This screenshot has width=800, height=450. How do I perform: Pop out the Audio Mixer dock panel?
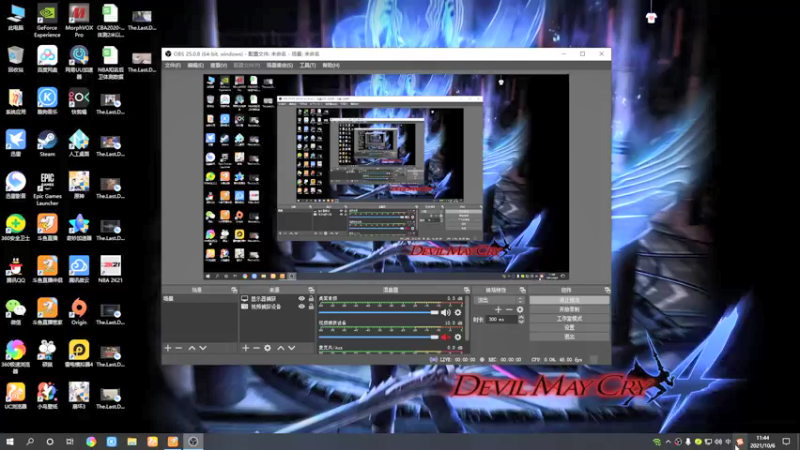466,290
